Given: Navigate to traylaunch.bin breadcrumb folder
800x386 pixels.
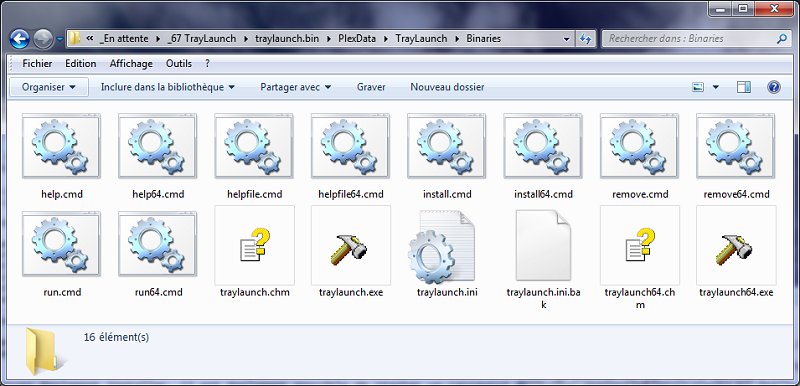Looking at the screenshot, I should tap(287, 39).
